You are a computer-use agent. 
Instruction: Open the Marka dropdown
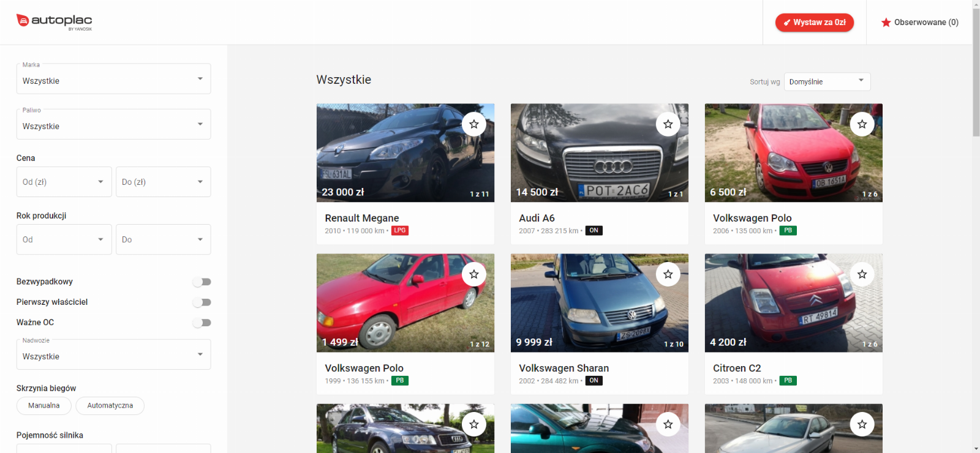pos(113,80)
